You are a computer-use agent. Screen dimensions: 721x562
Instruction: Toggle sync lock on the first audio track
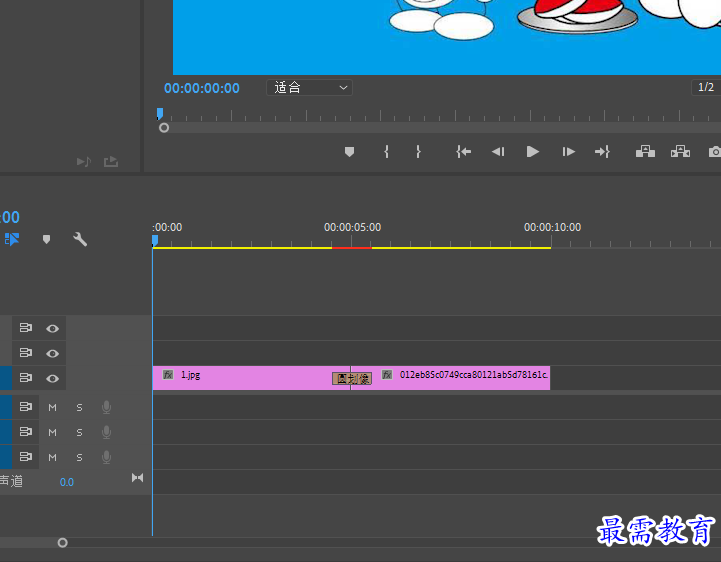tap(26, 407)
